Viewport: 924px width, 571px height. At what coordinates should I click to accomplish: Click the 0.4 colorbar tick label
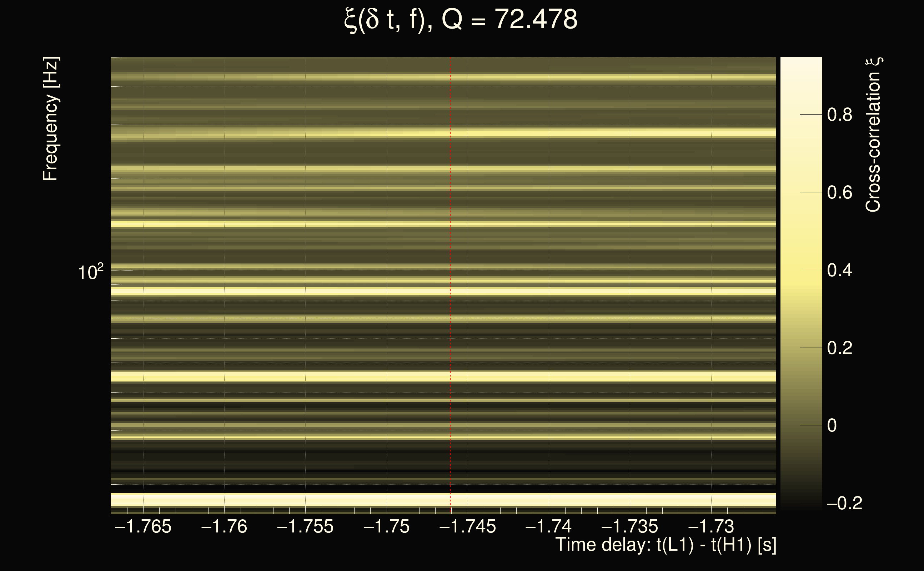click(x=839, y=271)
